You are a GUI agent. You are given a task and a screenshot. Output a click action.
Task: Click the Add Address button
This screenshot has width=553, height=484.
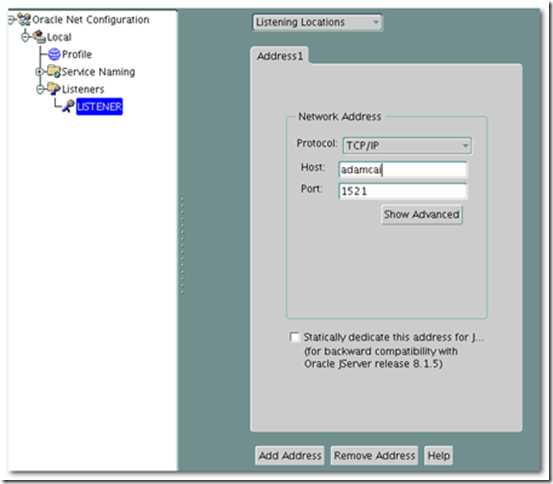290,455
